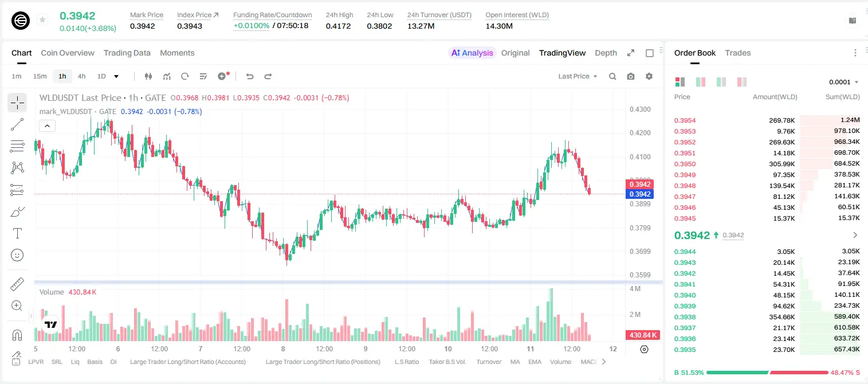Toggle the chart layout square icon
The image size is (868, 384).
(650, 53)
